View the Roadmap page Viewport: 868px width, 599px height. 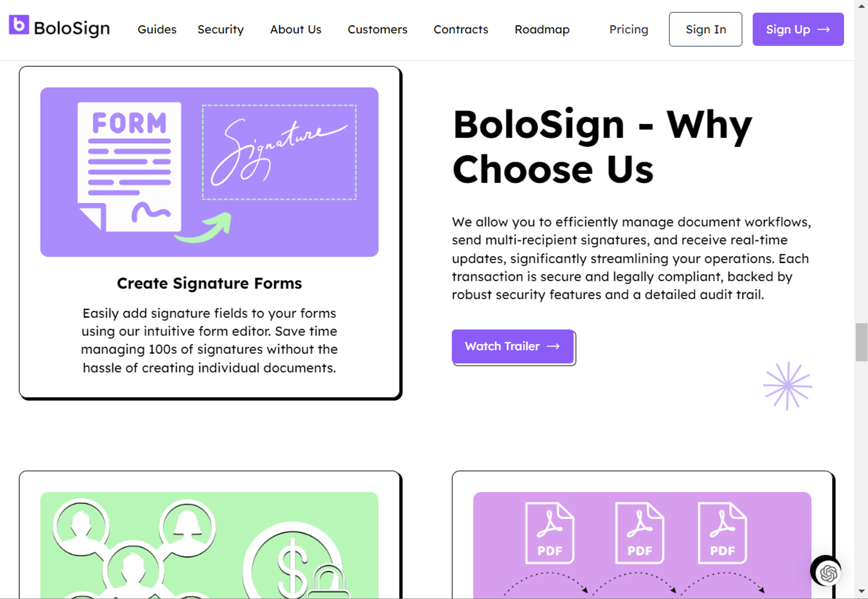pyautogui.click(x=542, y=30)
